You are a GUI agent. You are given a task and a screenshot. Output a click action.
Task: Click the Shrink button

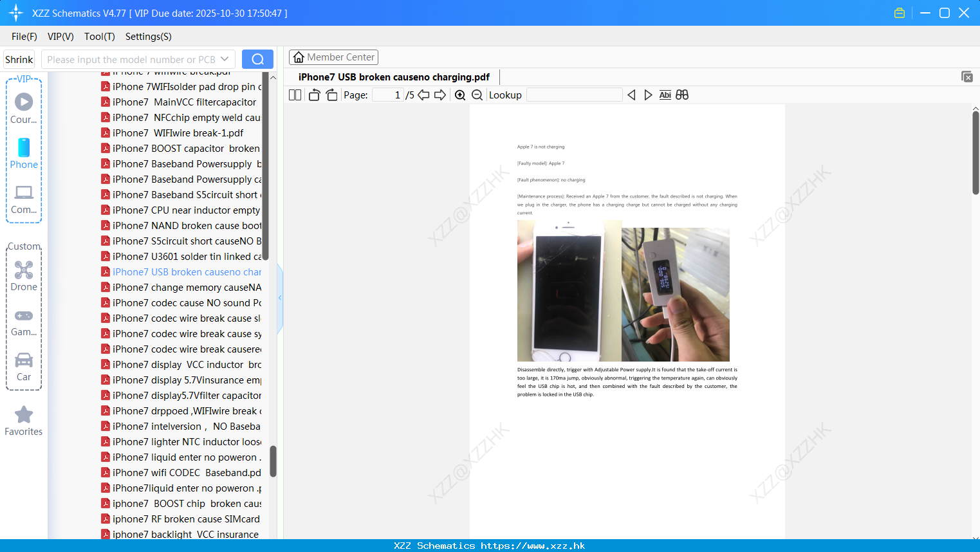[19, 59]
